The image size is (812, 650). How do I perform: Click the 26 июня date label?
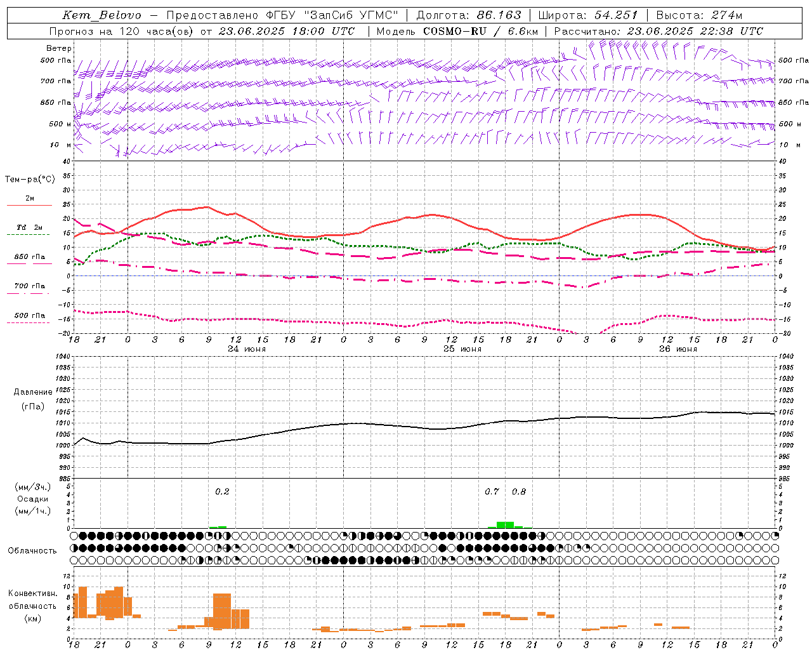pos(678,349)
